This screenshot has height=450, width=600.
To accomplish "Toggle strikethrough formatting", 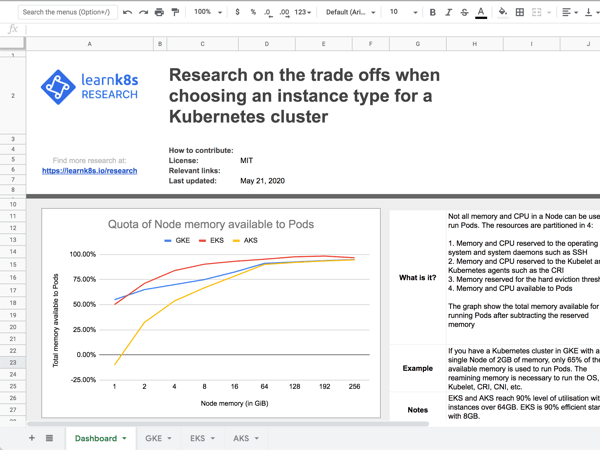I will point(465,12).
